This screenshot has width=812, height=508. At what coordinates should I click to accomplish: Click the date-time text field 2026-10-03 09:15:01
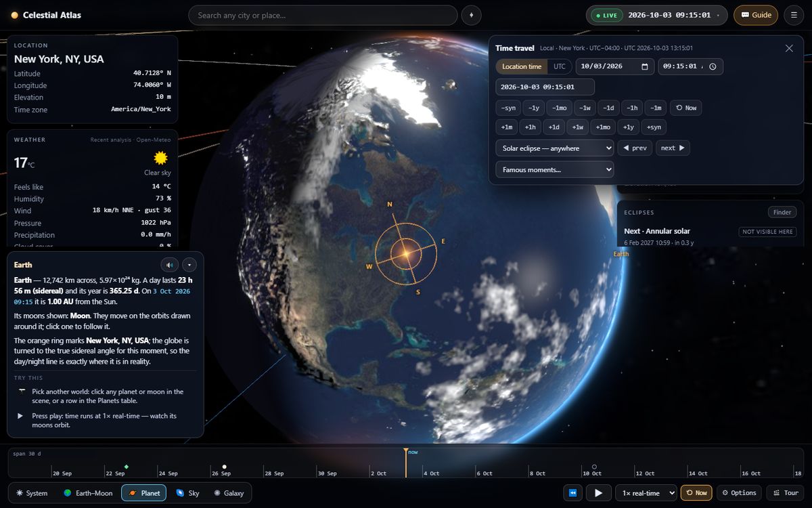coord(545,87)
